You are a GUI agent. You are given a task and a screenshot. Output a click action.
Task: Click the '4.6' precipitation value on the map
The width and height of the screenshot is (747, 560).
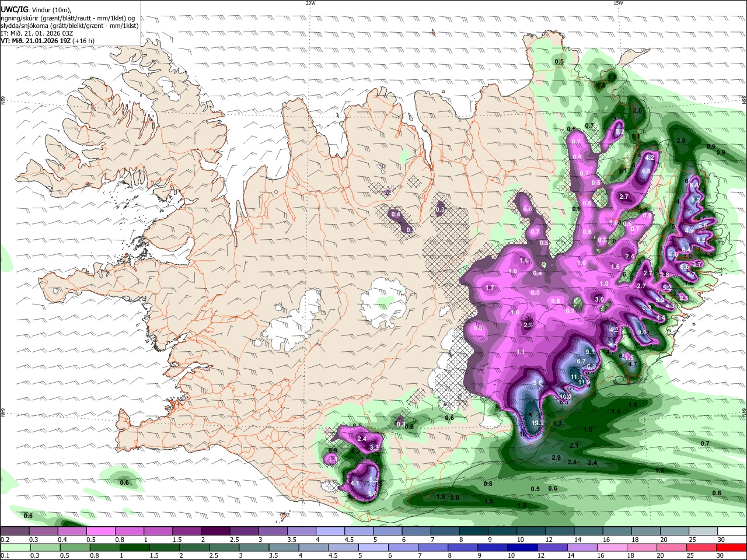[646, 171]
